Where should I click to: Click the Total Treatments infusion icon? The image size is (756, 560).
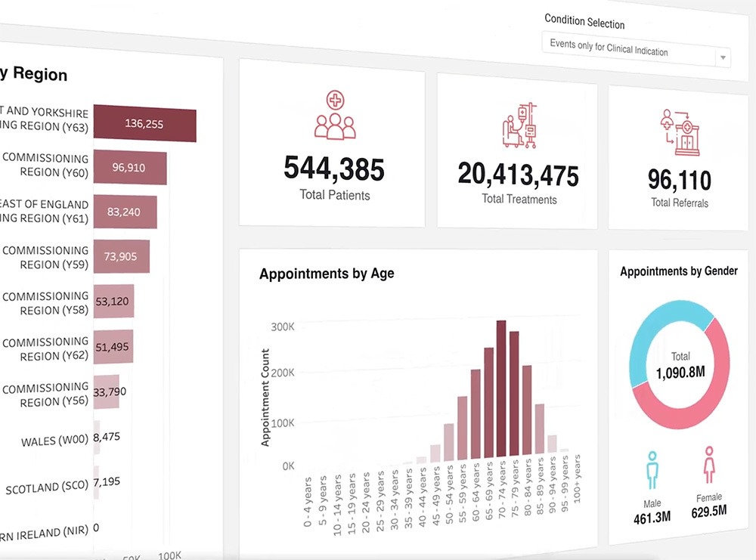(x=519, y=125)
